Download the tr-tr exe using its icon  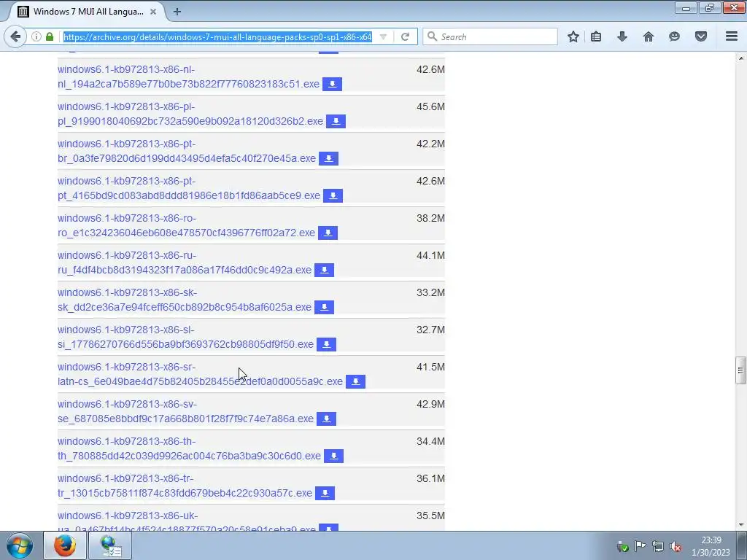325,493
